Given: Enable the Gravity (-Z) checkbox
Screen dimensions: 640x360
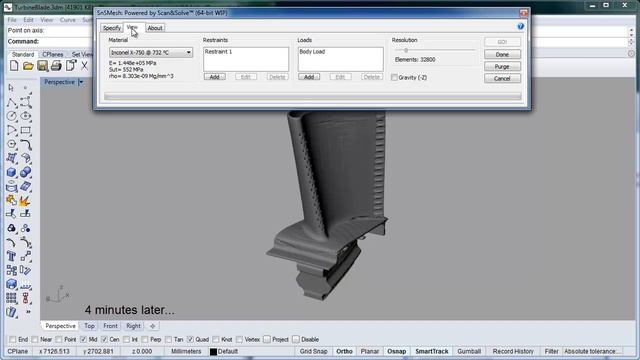Looking at the screenshot, I should (394, 77).
